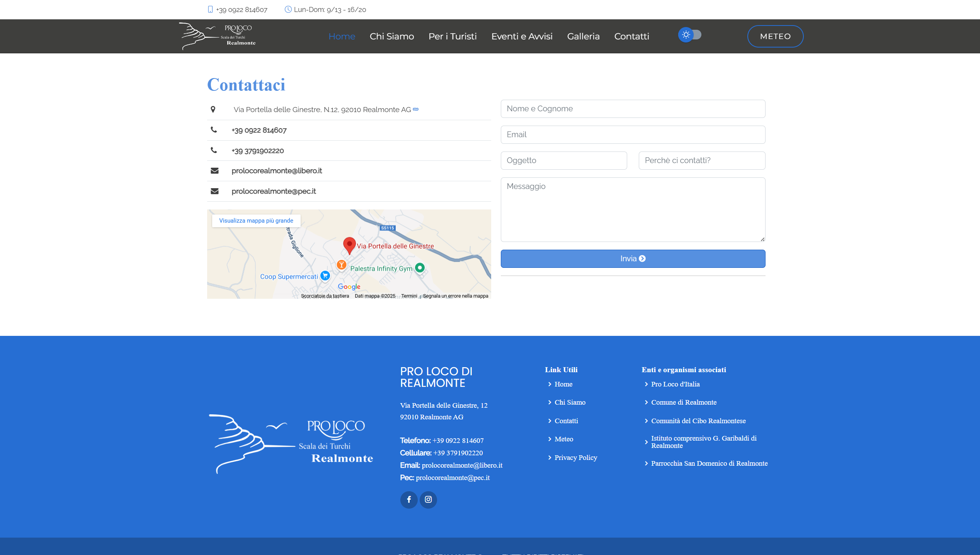Open the Instagram icon in footer
This screenshot has width=980, height=555.
pos(428,499)
